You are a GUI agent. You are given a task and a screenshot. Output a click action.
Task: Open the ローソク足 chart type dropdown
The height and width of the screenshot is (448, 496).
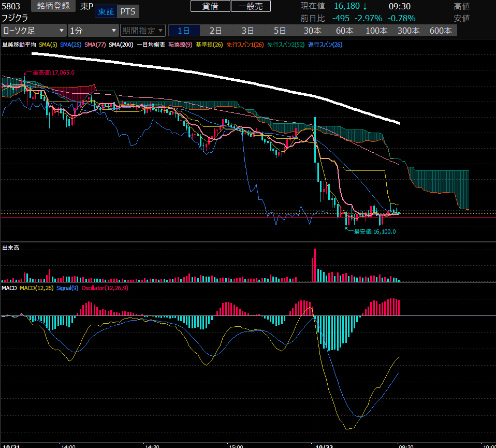(x=34, y=31)
